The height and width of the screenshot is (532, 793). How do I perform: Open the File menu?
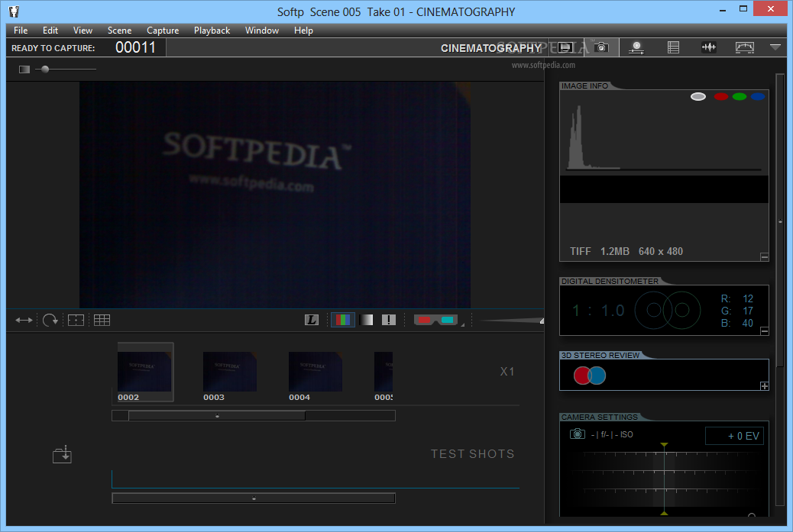coord(21,31)
